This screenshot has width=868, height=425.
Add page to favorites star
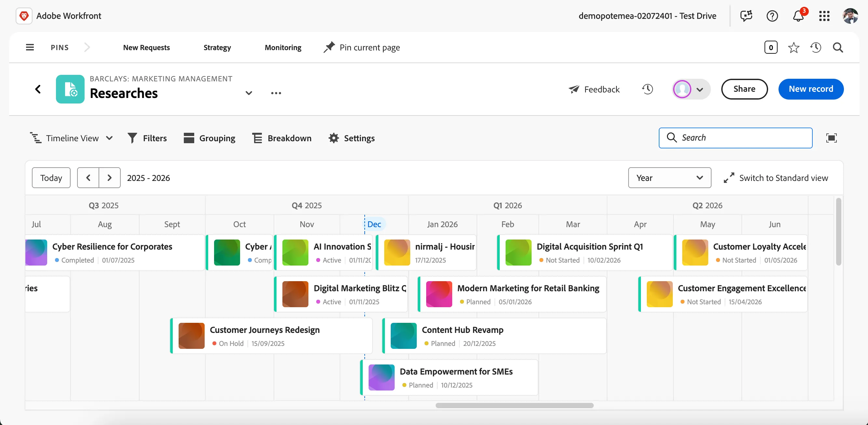coord(793,48)
